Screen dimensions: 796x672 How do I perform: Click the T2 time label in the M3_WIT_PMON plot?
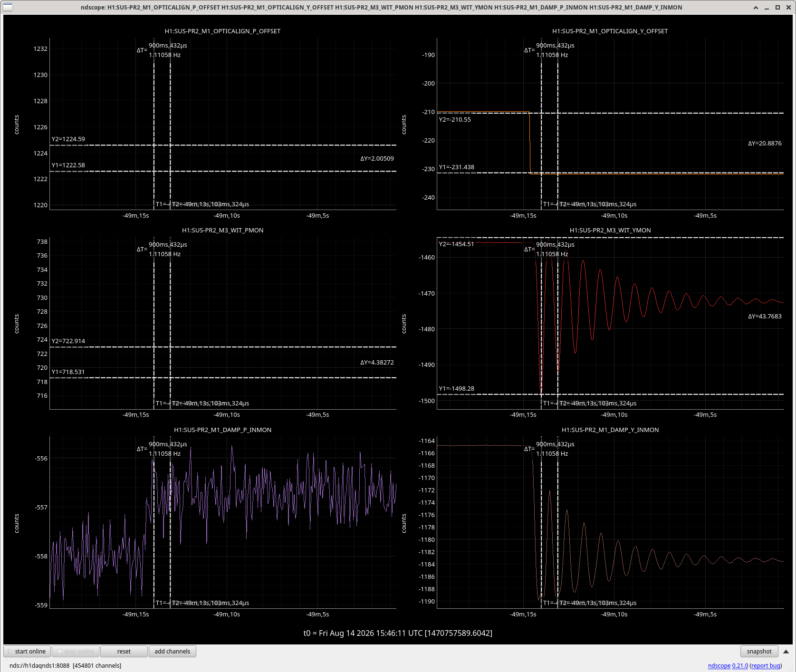pyautogui.click(x=211, y=403)
